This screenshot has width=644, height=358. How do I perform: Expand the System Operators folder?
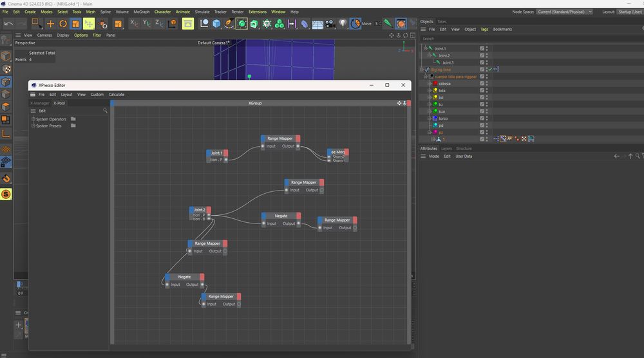click(33, 119)
